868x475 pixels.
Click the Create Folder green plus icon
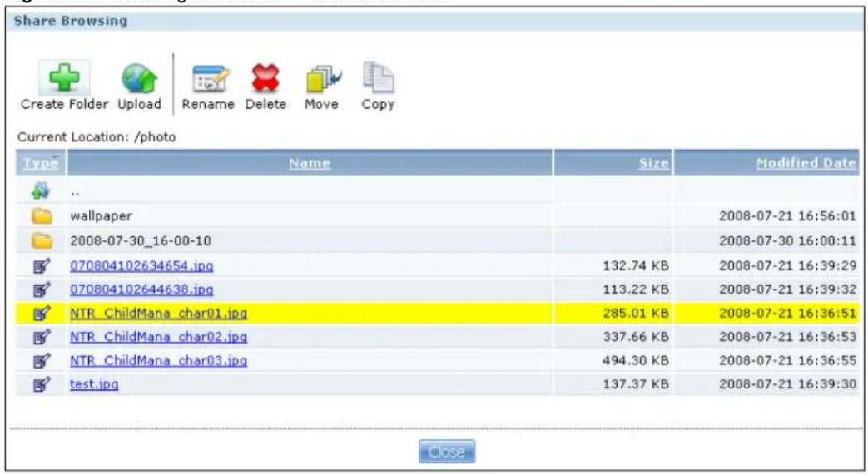pyautogui.click(x=64, y=77)
